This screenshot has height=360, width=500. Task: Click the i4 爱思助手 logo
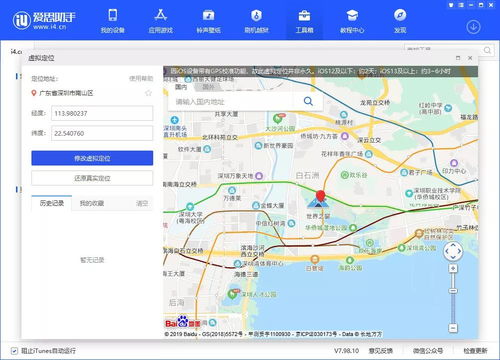[45, 20]
